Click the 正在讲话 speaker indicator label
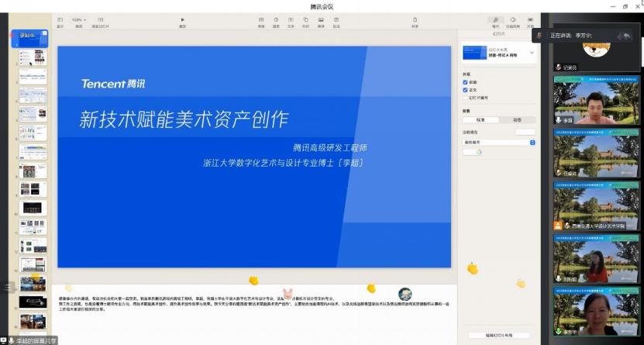 tap(571, 36)
